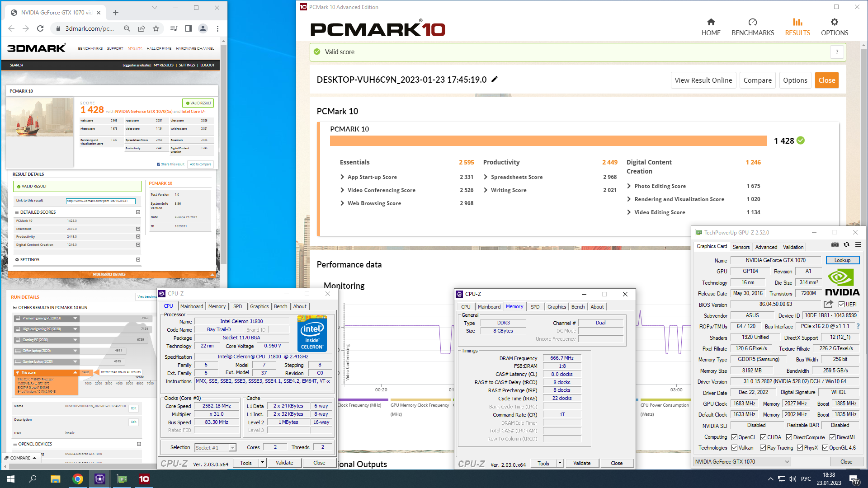Go to PCMark 10 Benchmarks section
Viewport: 868px width, 488px height.
pos(753,27)
